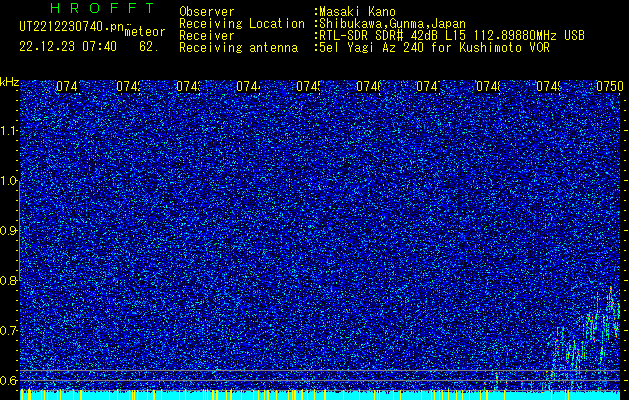Click the kHz axis unit label
The height and width of the screenshot is (400, 629).
[9, 80]
